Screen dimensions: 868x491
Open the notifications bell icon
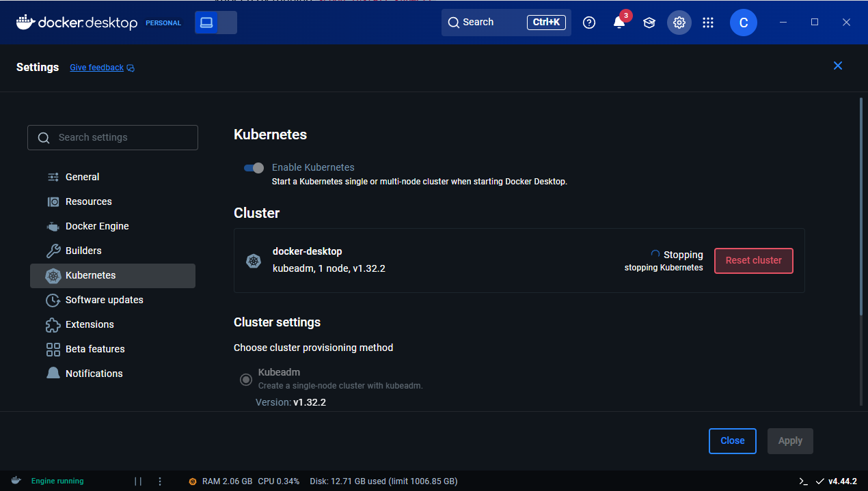point(619,23)
